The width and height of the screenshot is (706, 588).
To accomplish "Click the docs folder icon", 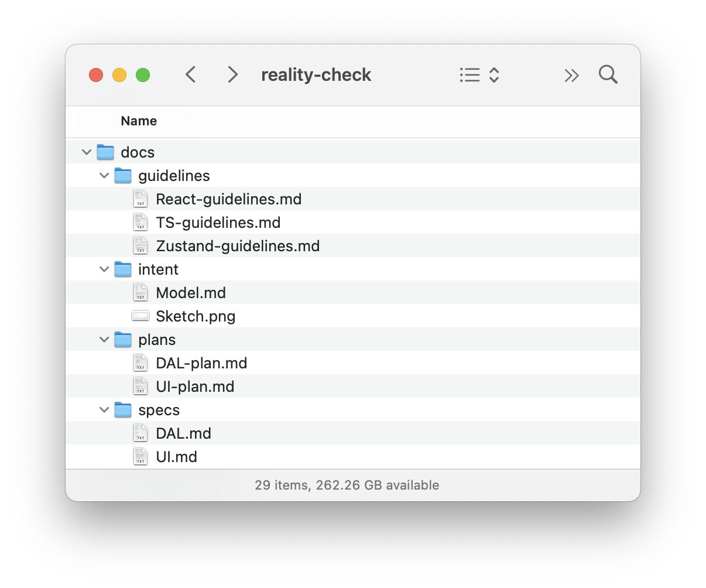I will click(x=105, y=152).
